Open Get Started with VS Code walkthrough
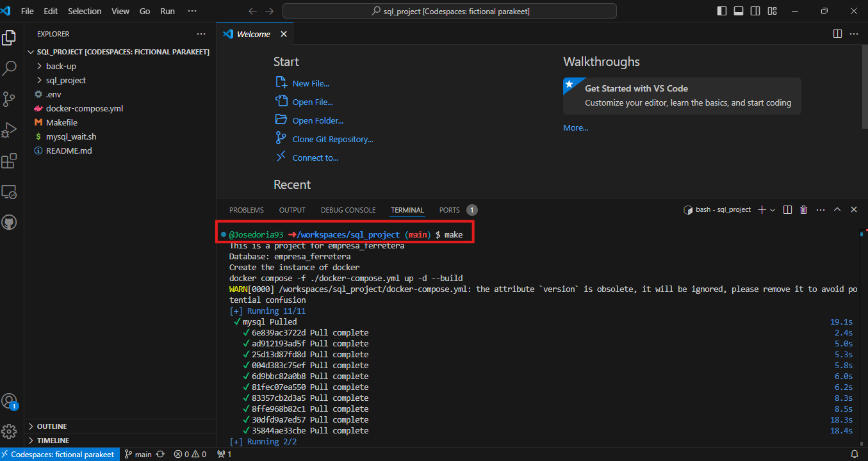 tap(682, 96)
